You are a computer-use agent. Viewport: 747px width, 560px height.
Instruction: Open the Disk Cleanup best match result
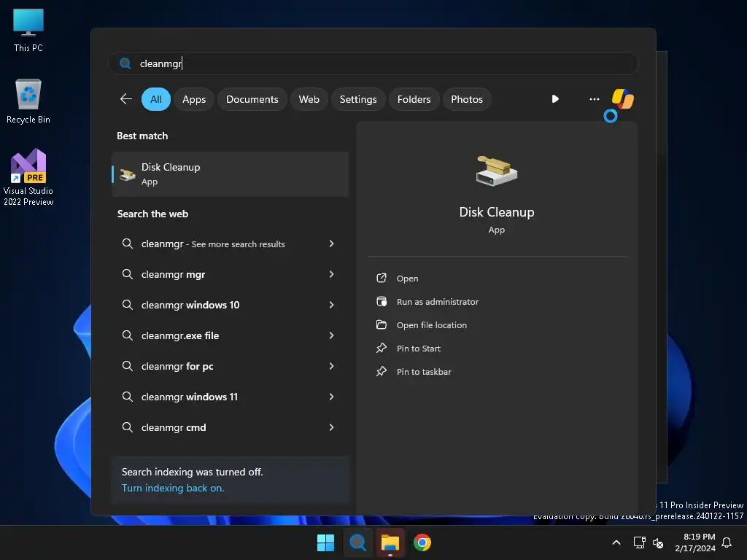coord(230,174)
